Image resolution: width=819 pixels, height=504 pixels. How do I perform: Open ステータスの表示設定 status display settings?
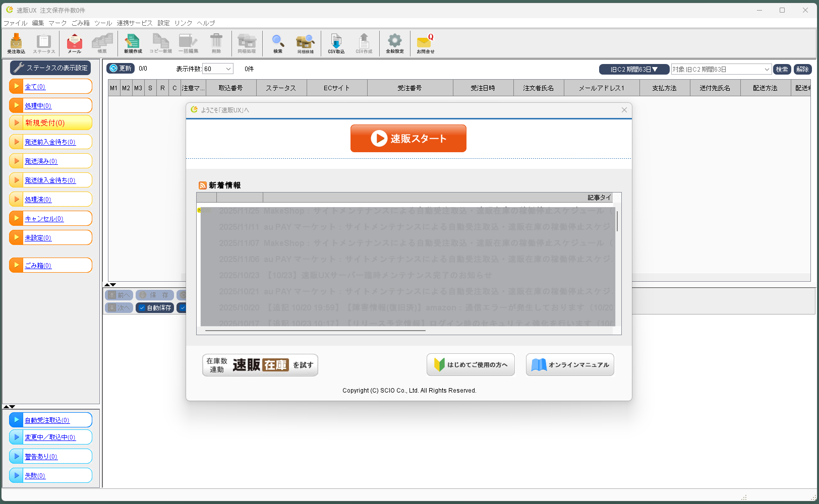(x=50, y=68)
